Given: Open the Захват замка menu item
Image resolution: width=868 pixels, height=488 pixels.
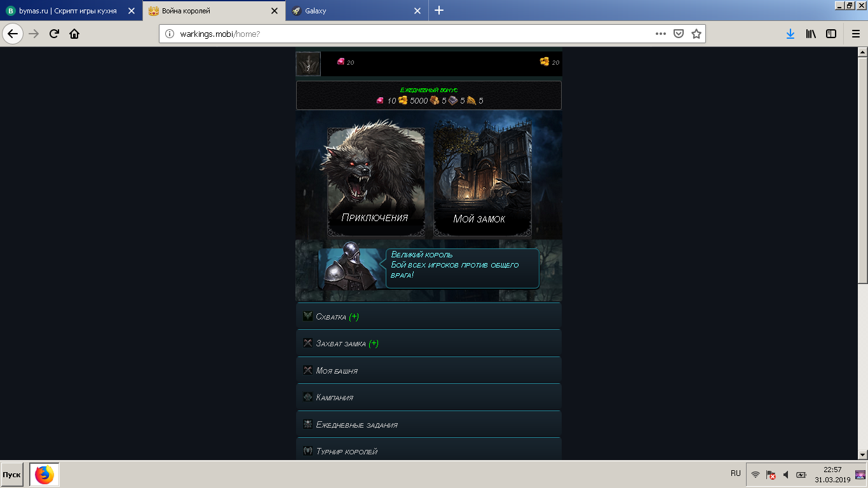Looking at the screenshot, I should point(428,343).
